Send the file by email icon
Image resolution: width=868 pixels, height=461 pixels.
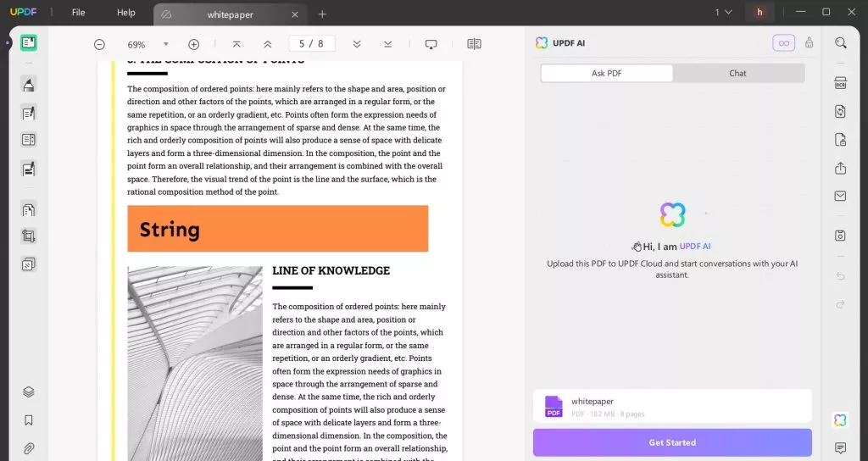pyautogui.click(x=840, y=196)
